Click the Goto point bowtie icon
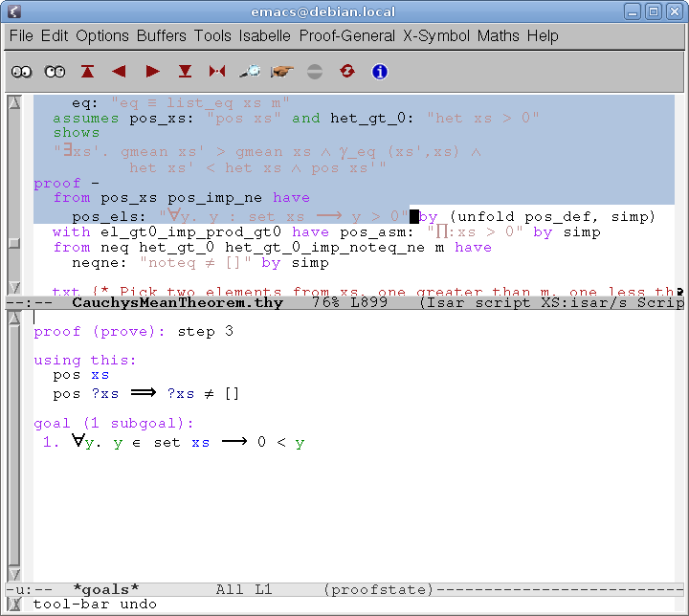This screenshot has width=689, height=616. (217, 72)
